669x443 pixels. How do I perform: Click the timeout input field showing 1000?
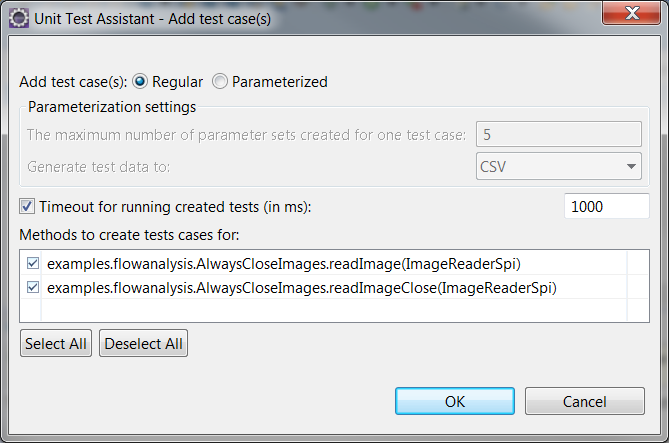[x=607, y=206]
